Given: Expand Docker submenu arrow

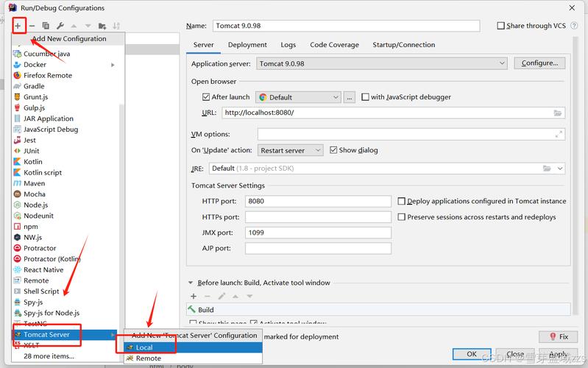Looking at the screenshot, I should click(113, 65).
